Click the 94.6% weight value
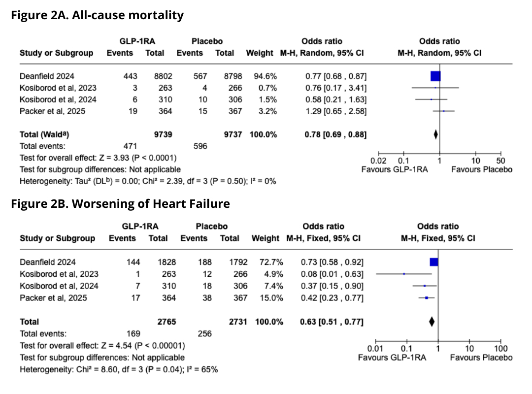The image size is (532, 394). pyautogui.click(x=265, y=76)
